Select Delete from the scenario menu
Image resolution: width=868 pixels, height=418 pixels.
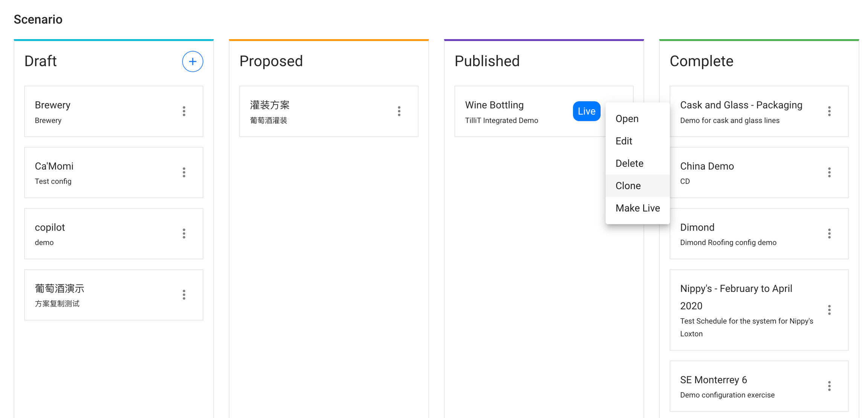[629, 163]
